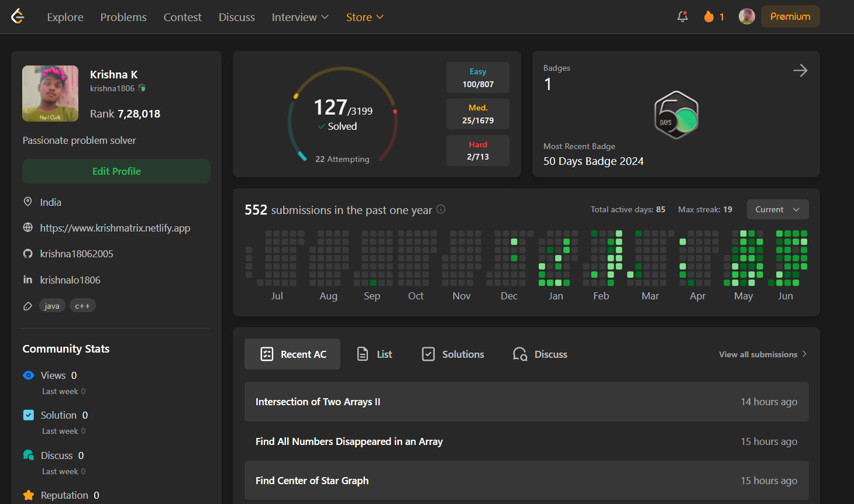Click the Hard 2/713 stat box

pyautogui.click(x=478, y=150)
